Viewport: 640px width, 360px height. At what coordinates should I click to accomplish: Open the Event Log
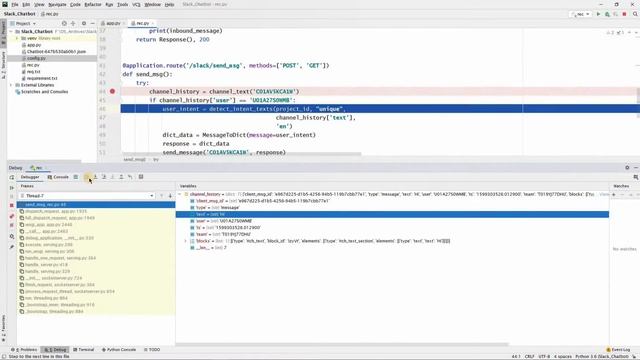(x=618, y=350)
